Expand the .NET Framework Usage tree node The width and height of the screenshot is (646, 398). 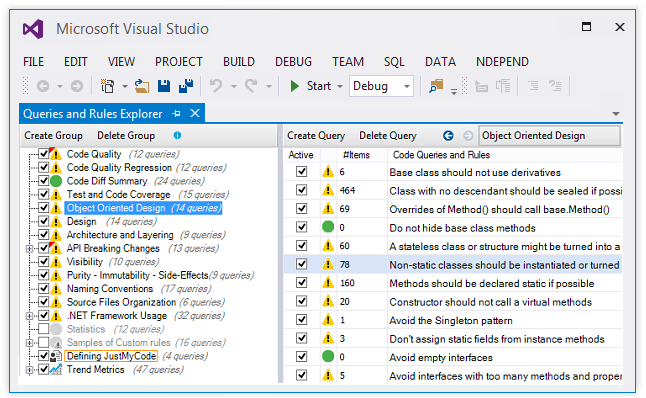(x=29, y=316)
